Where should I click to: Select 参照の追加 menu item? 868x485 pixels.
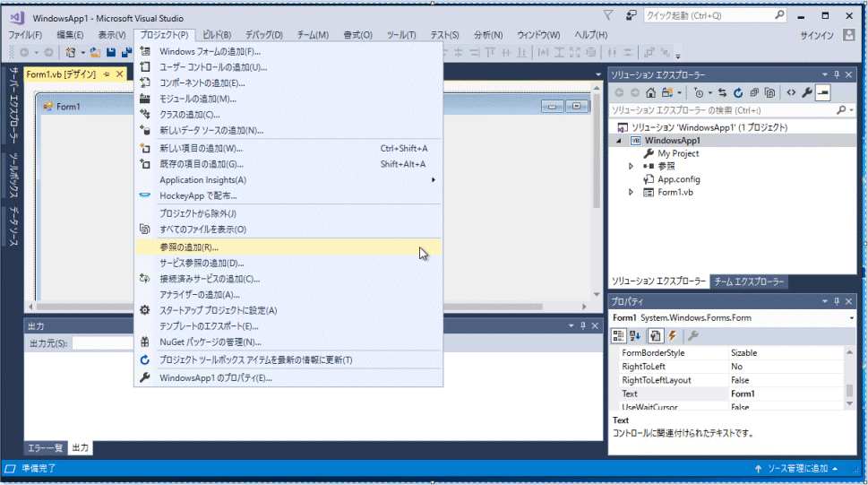click(288, 247)
